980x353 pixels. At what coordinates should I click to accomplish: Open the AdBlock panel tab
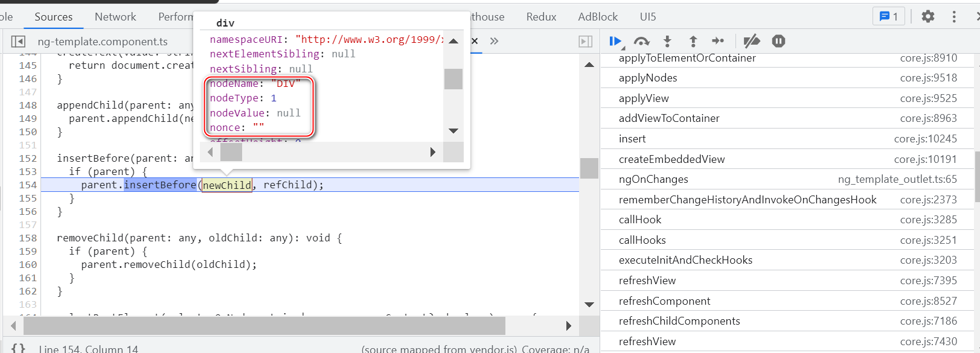(x=598, y=17)
